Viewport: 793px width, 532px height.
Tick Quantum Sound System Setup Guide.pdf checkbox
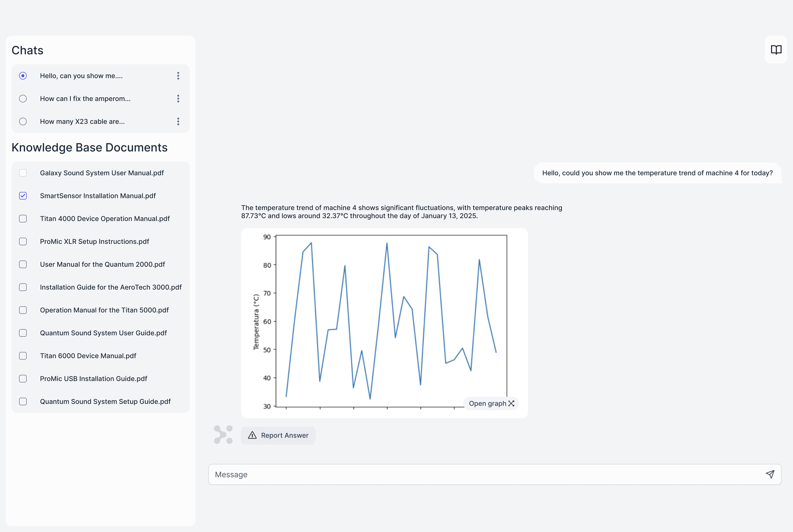point(23,401)
